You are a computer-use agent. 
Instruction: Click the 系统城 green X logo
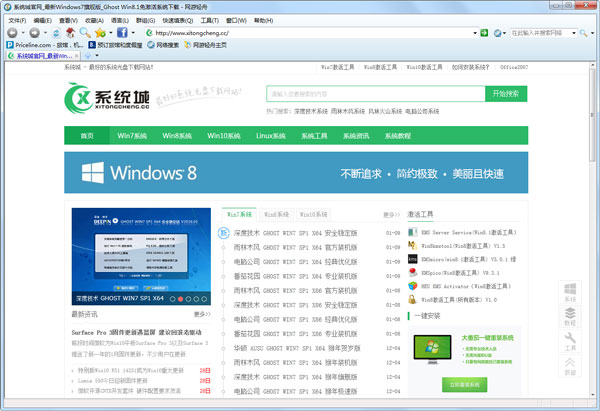[x=107, y=98]
